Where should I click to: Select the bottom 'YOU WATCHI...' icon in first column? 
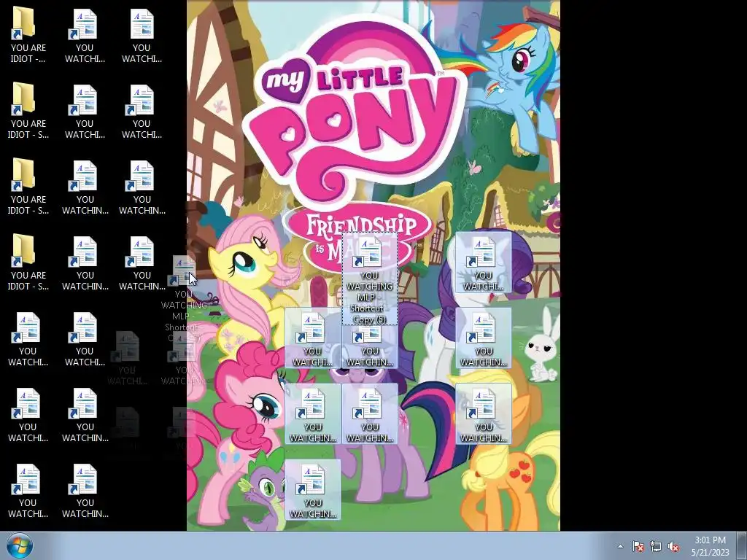(x=28, y=489)
